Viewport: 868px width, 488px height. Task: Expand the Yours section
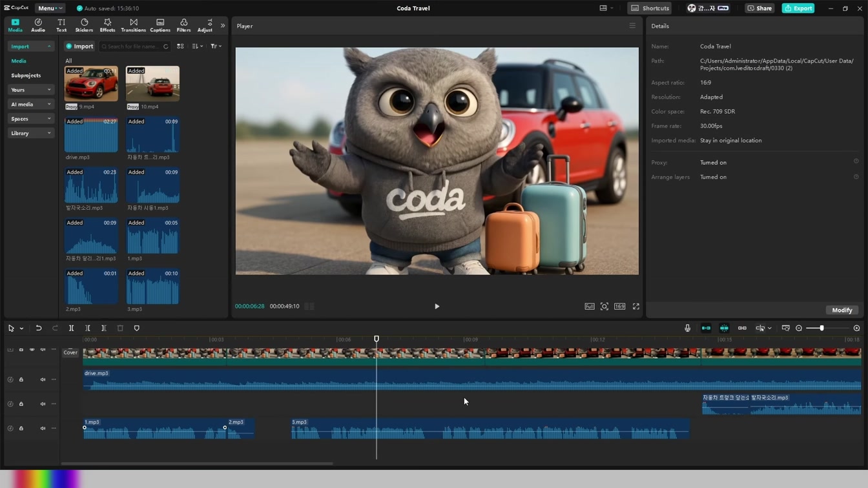tap(30, 90)
